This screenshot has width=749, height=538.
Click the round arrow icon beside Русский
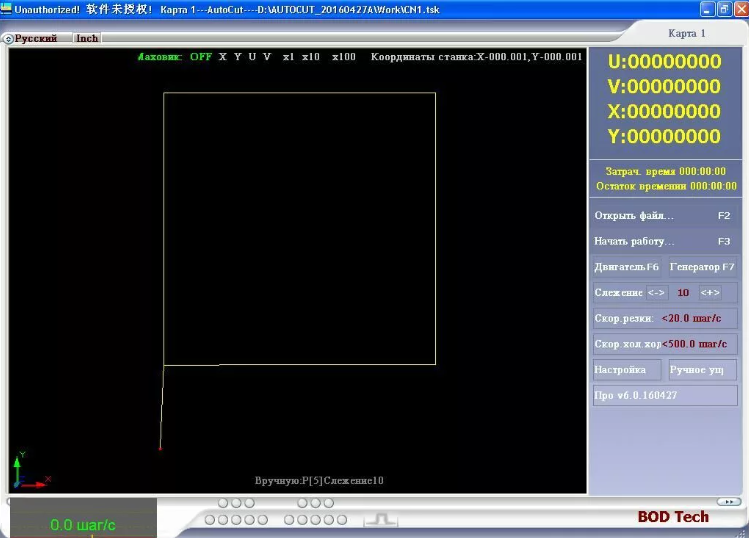8,39
